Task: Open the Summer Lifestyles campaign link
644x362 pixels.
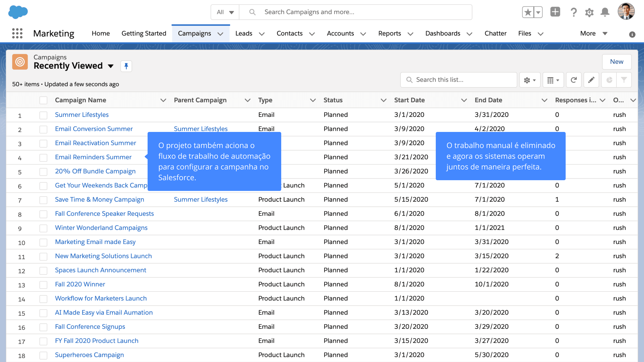Action: (x=82, y=115)
